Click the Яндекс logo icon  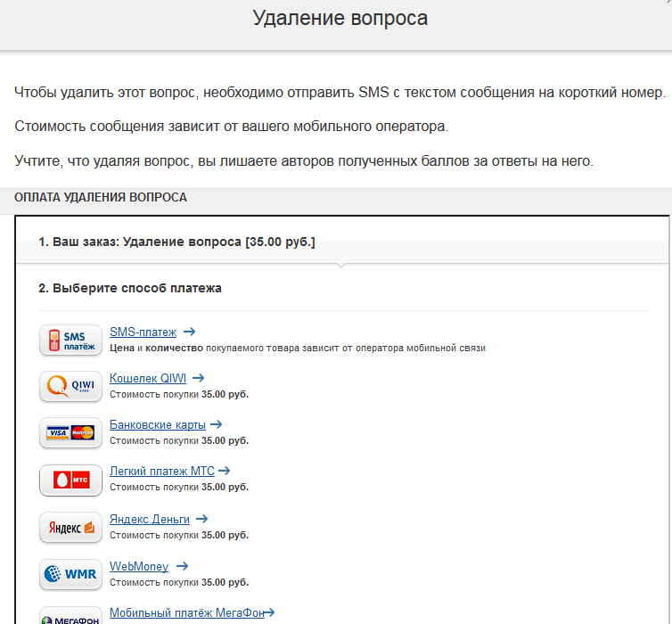pyautogui.click(x=70, y=528)
